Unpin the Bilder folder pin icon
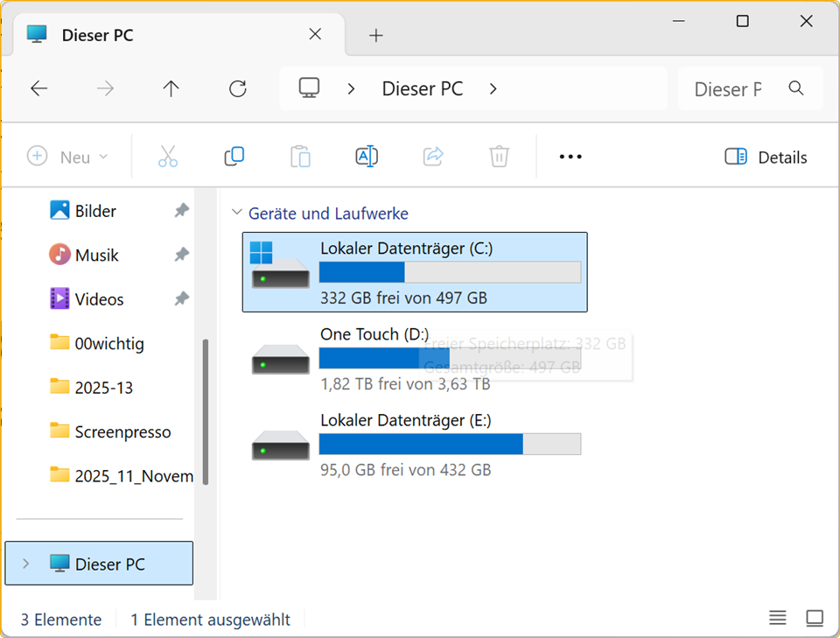Viewport: 840px width, 638px height. [x=181, y=211]
